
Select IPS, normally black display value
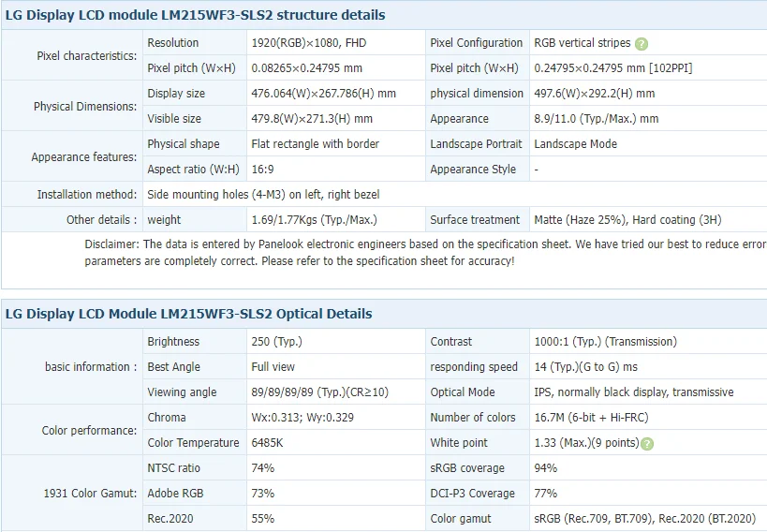[x=633, y=392]
